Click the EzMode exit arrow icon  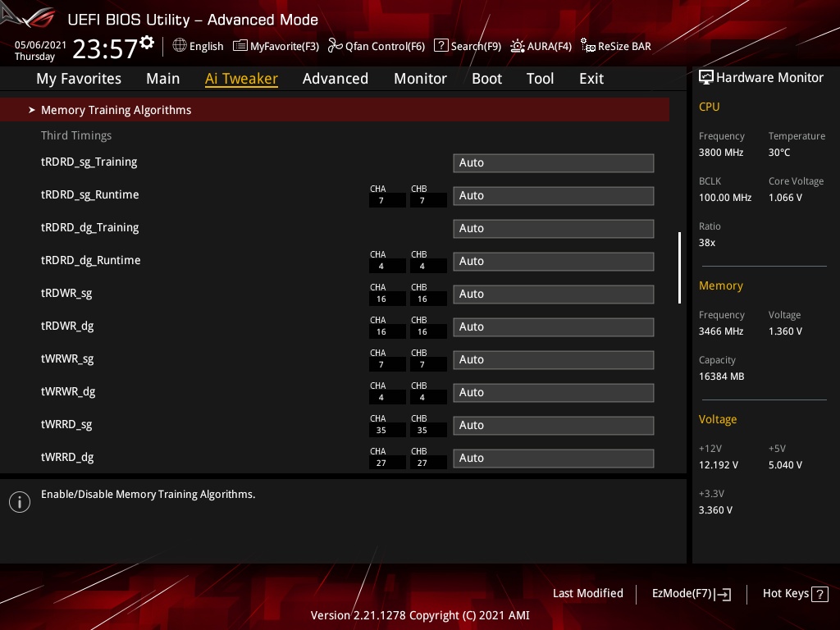(724, 594)
